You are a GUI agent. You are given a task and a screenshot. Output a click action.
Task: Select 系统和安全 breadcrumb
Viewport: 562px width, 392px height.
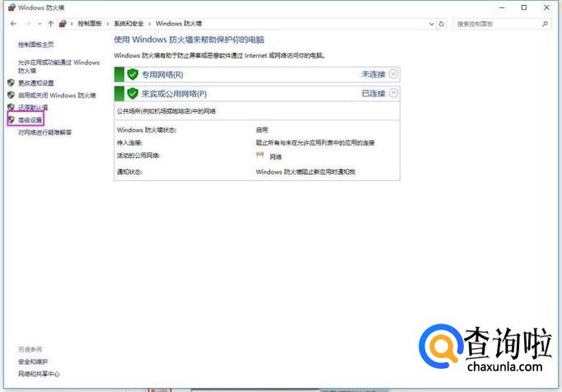pos(129,24)
